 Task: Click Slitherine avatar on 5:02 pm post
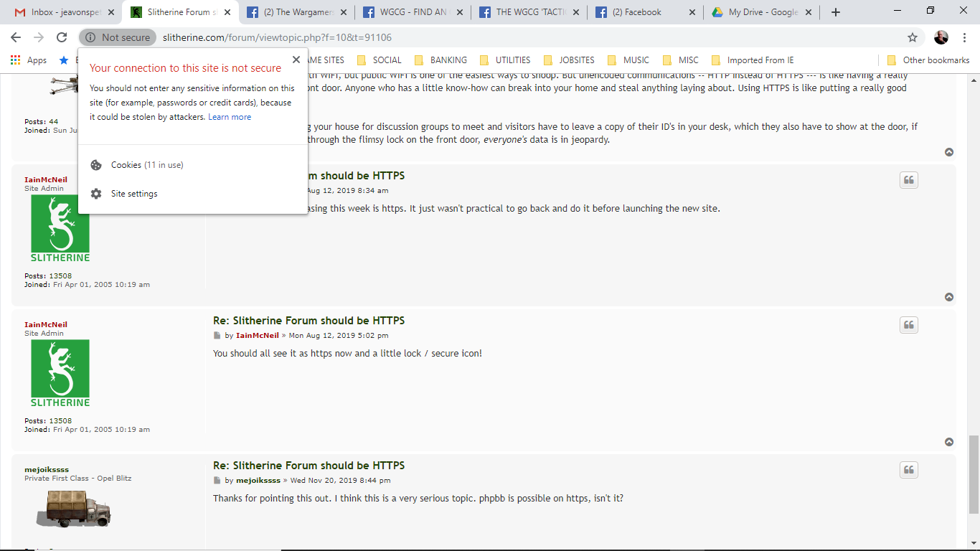click(60, 374)
